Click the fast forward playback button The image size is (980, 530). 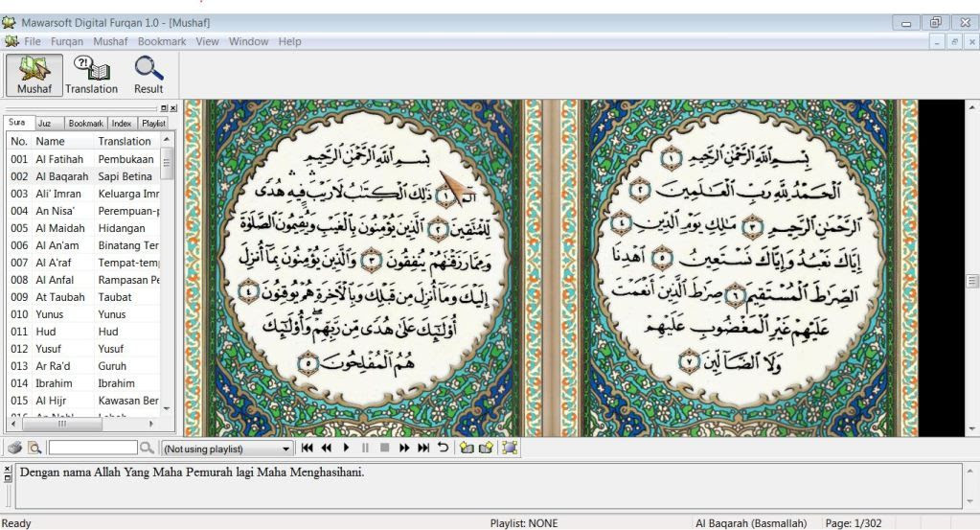[404, 448]
